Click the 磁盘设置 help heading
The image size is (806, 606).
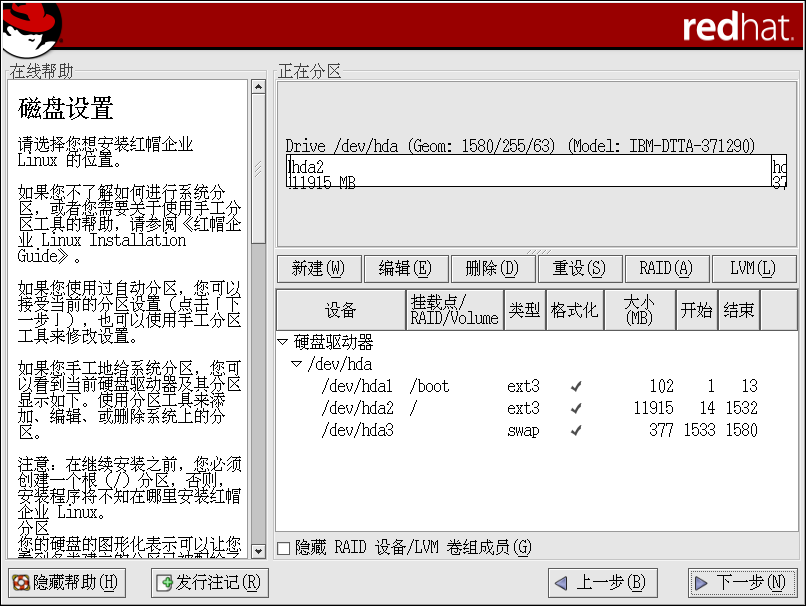[x=66, y=108]
